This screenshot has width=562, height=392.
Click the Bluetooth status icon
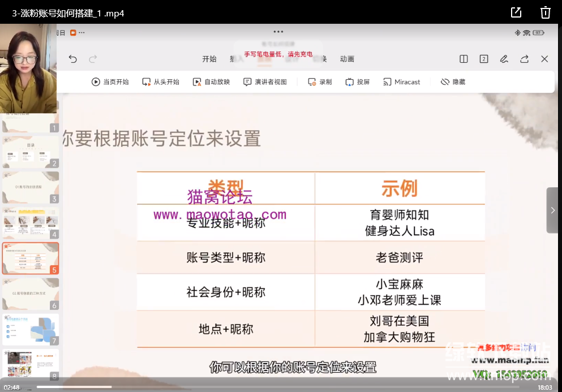pyautogui.click(x=517, y=33)
